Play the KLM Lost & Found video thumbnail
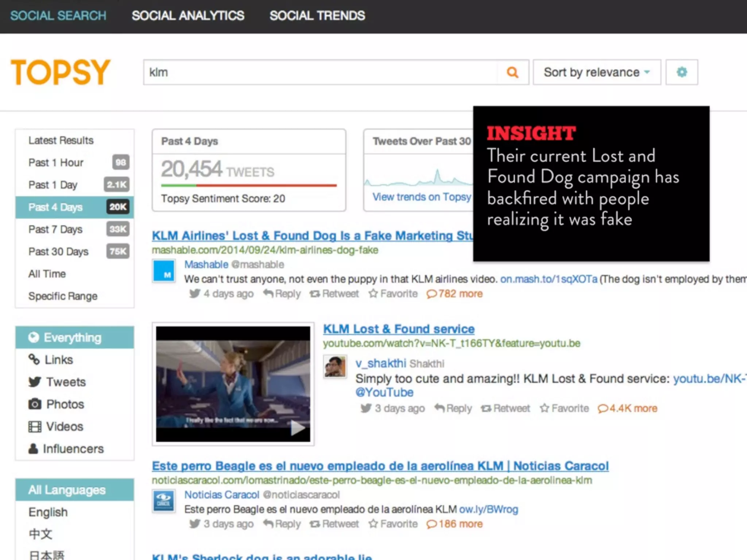747x560 pixels. point(233,384)
